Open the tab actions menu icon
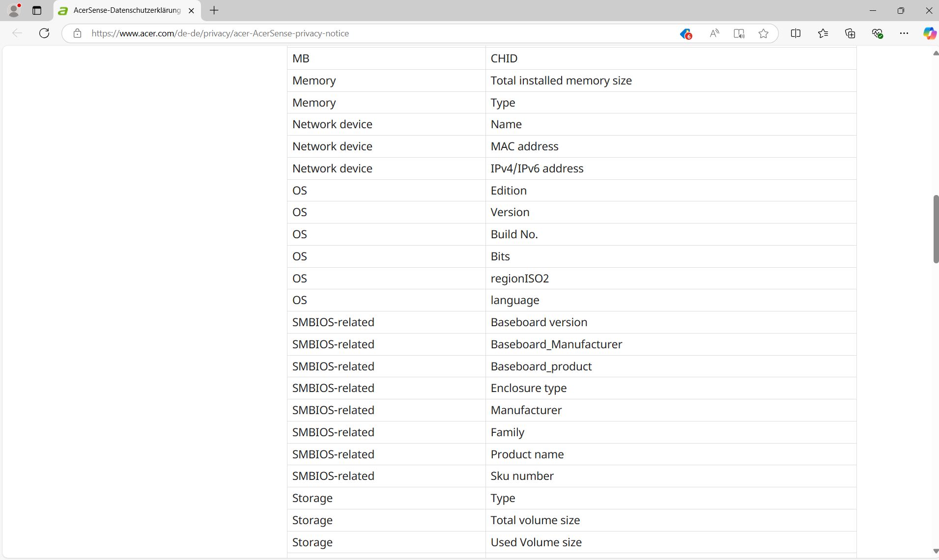The image size is (939, 560). pyautogui.click(x=37, y=10)
